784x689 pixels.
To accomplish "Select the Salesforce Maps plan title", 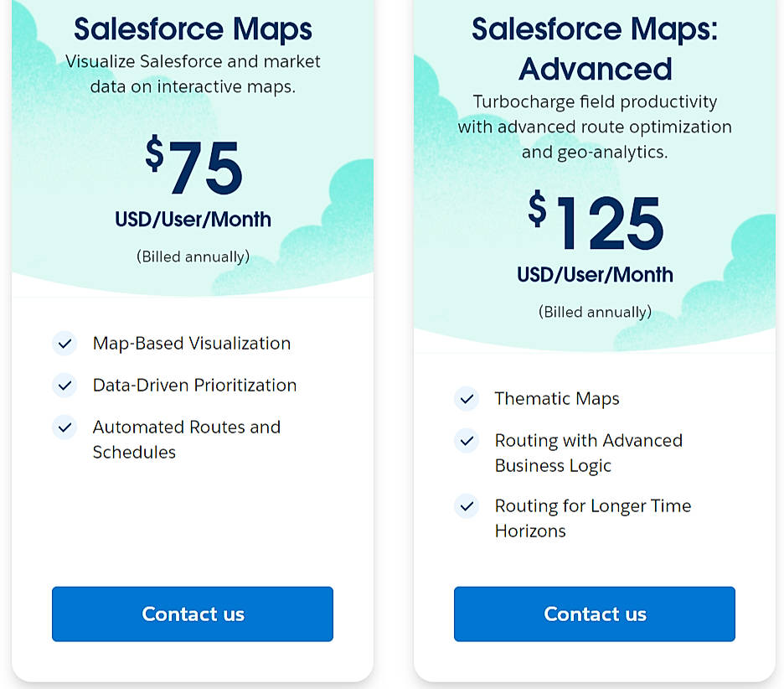I will coord(192,28).
